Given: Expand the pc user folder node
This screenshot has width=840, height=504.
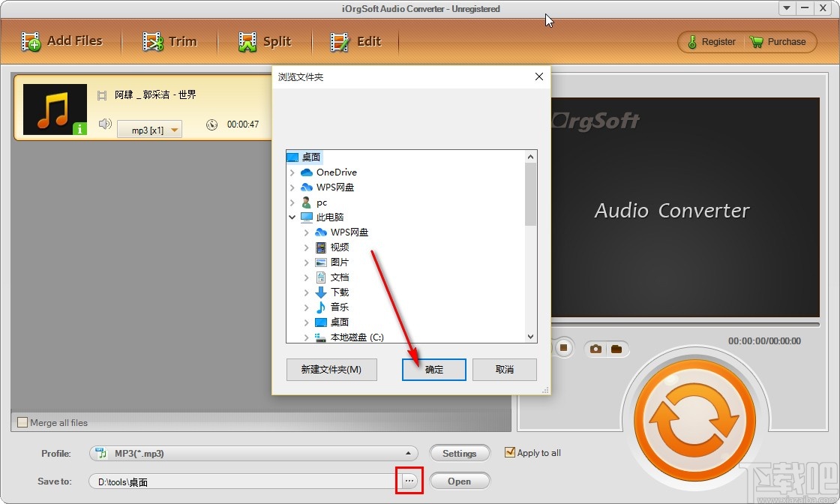Looking at the screenshot, I should tap(292, 202).
